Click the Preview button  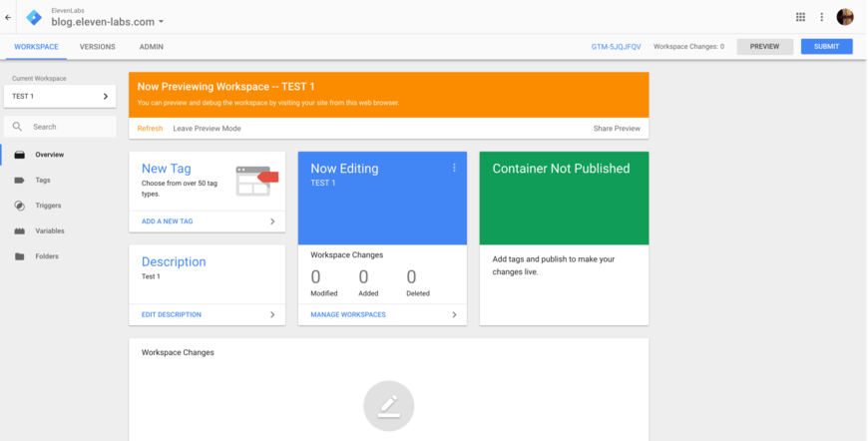[764, 47]
